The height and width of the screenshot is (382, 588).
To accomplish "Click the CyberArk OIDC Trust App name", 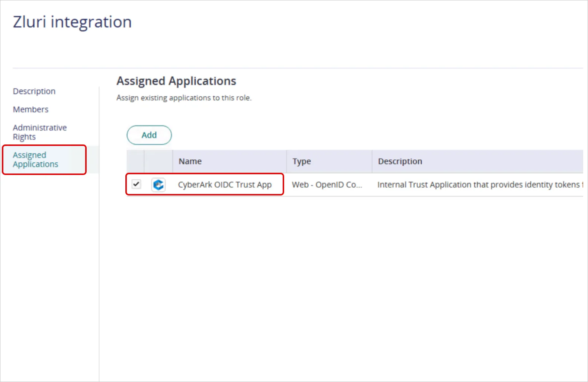I will coord(225,185).
